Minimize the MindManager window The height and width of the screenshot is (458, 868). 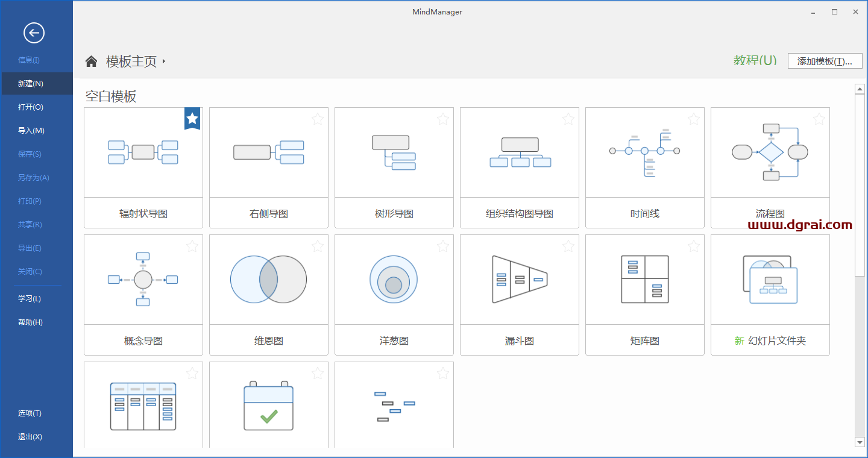(x=813, y=12)
